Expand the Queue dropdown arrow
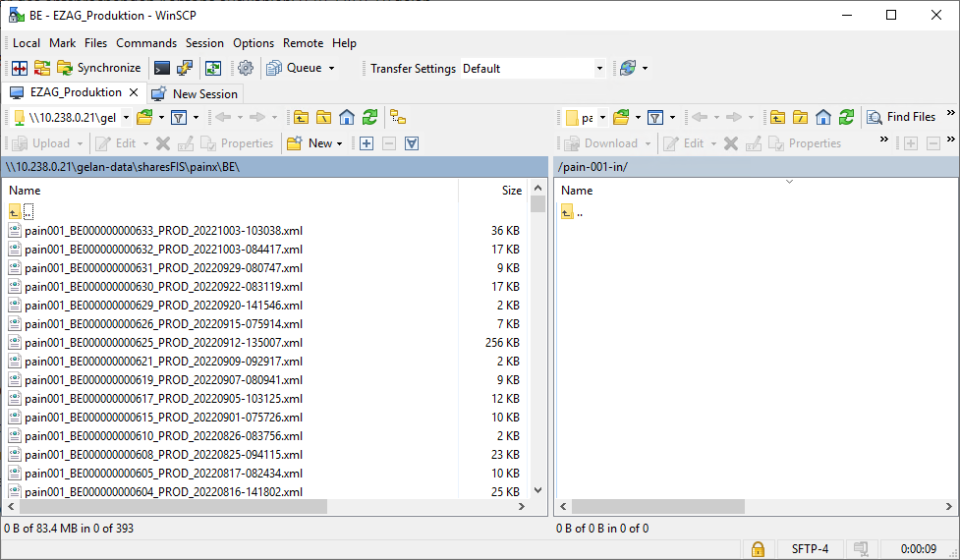Viewport: 960px width, 560px height. pyautogui.click(x=332, y=68)
